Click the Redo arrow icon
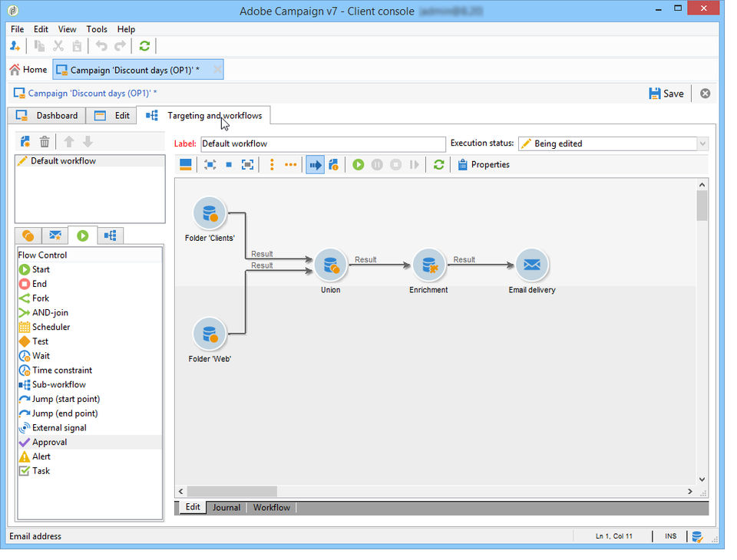The image size is (737, 560). pyautogui.click(x=121, y=46)
